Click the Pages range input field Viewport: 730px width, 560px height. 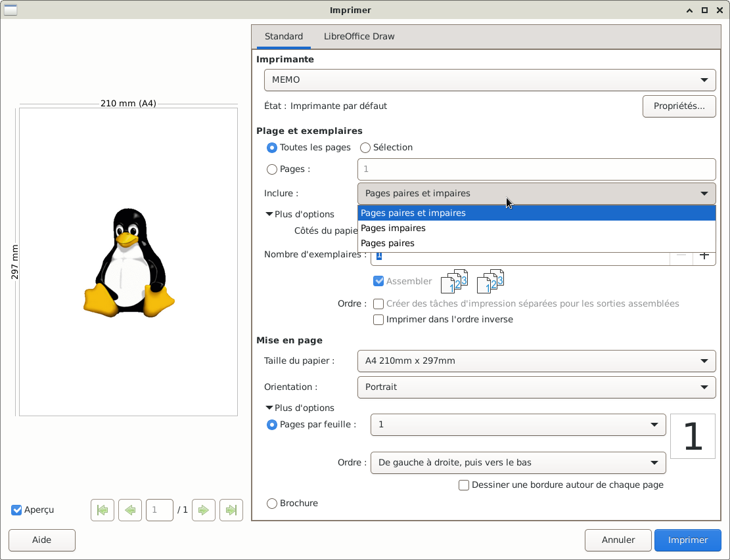(536, 169)
